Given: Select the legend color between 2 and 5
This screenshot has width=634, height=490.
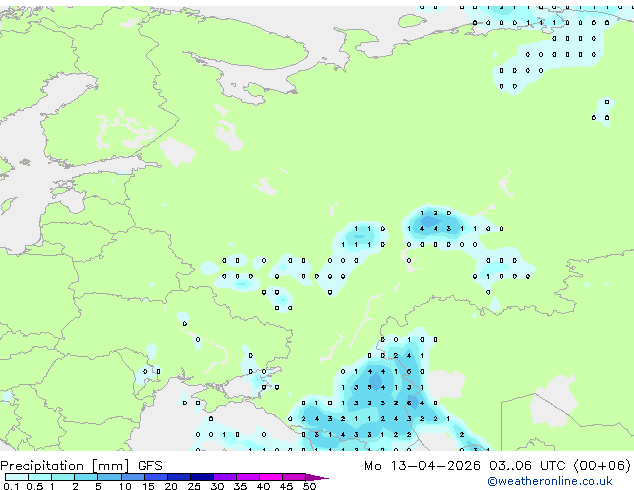Looking at the screenshot, I should point(86,477).
